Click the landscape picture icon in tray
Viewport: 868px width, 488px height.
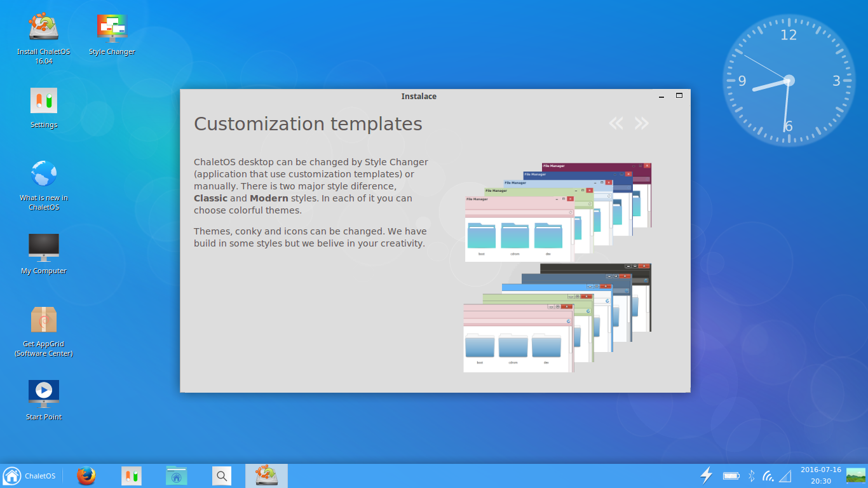tap(855, 475)
